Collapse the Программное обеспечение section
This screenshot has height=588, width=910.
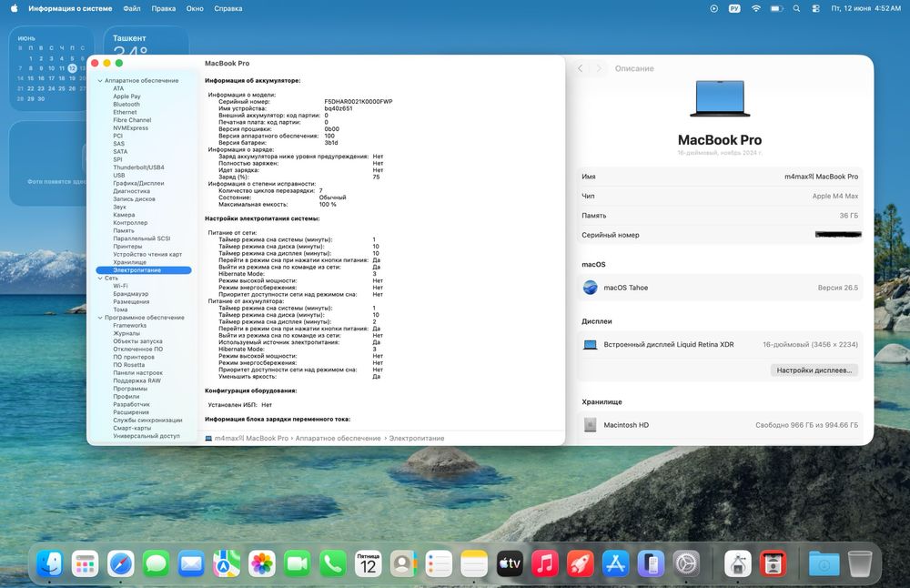tap(100, 318)
